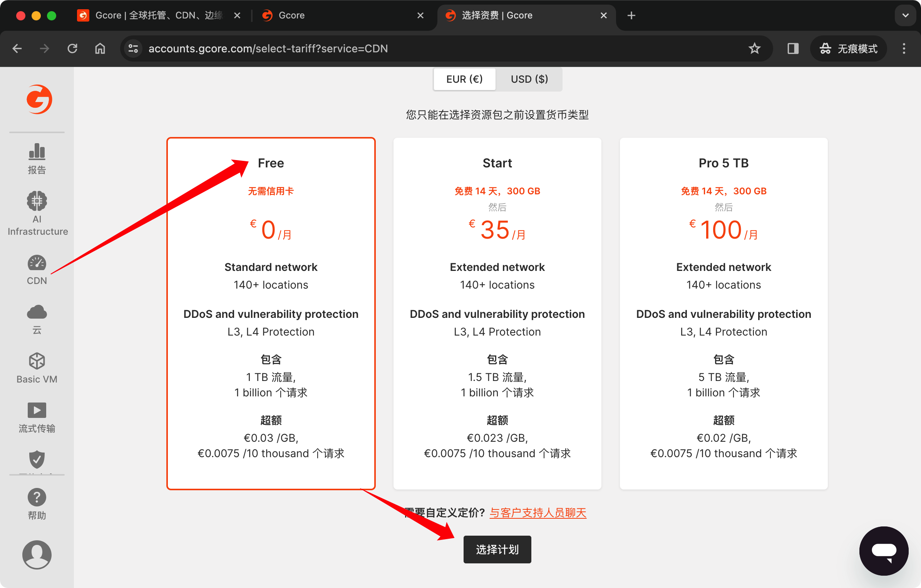Click €0.02 /GB overage text

724,438
